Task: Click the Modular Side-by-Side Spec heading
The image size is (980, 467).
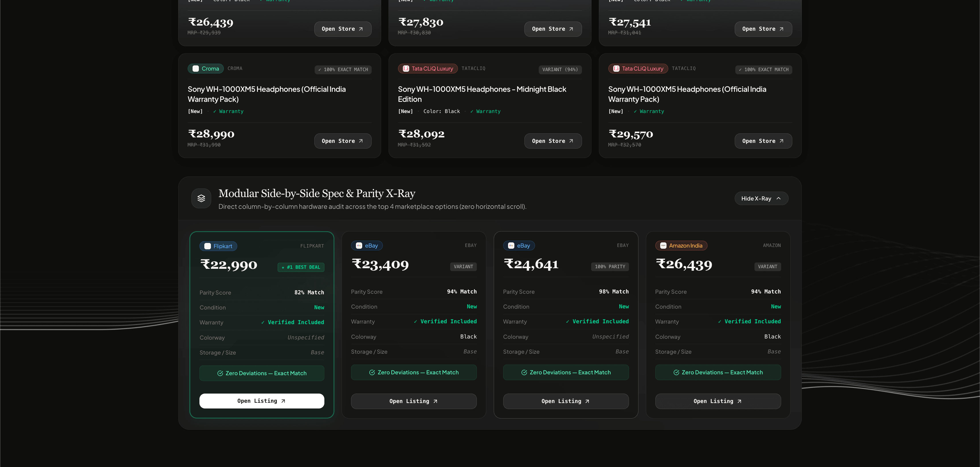Action: (317, 194)
